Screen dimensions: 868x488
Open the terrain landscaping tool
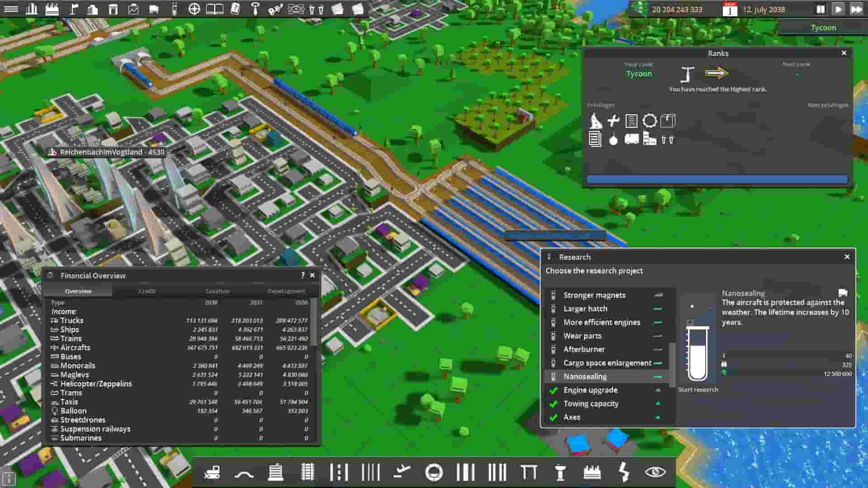245,473
